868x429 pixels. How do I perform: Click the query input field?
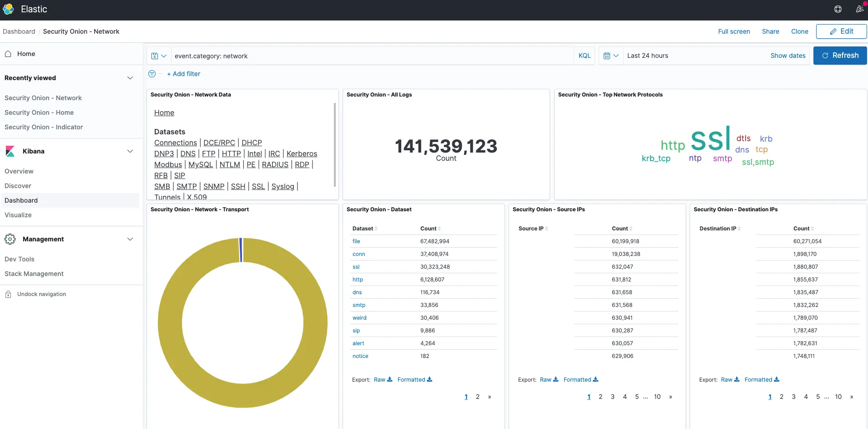coord(372,56)
